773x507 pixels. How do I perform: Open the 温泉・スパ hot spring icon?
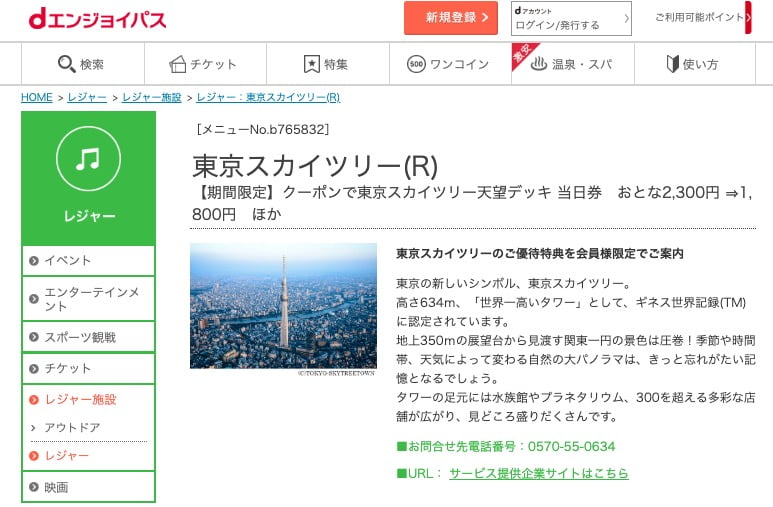pos(538,64)
